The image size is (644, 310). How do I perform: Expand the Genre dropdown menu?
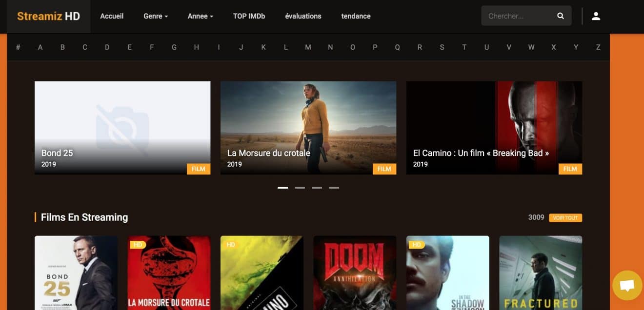[155, 16]
